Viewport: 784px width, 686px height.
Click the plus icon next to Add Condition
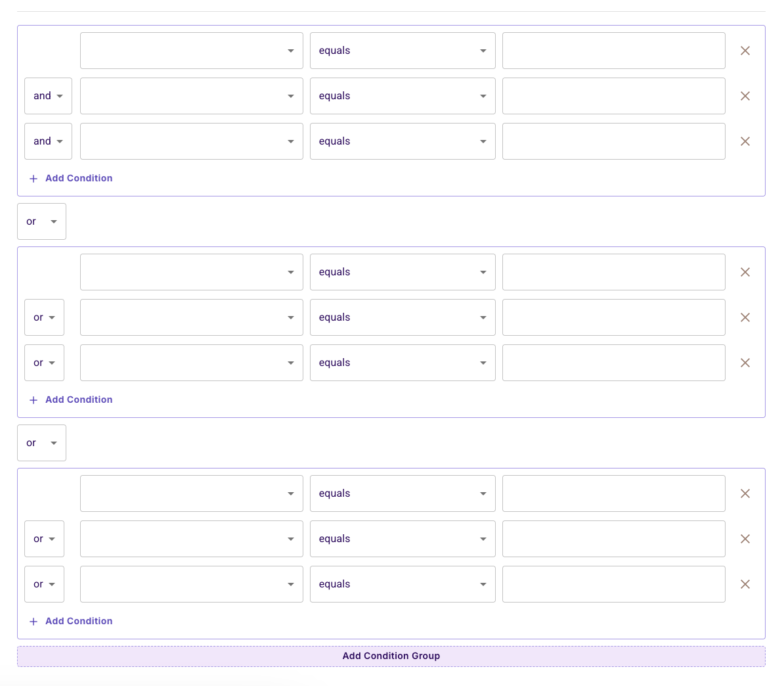coord(33,178)
